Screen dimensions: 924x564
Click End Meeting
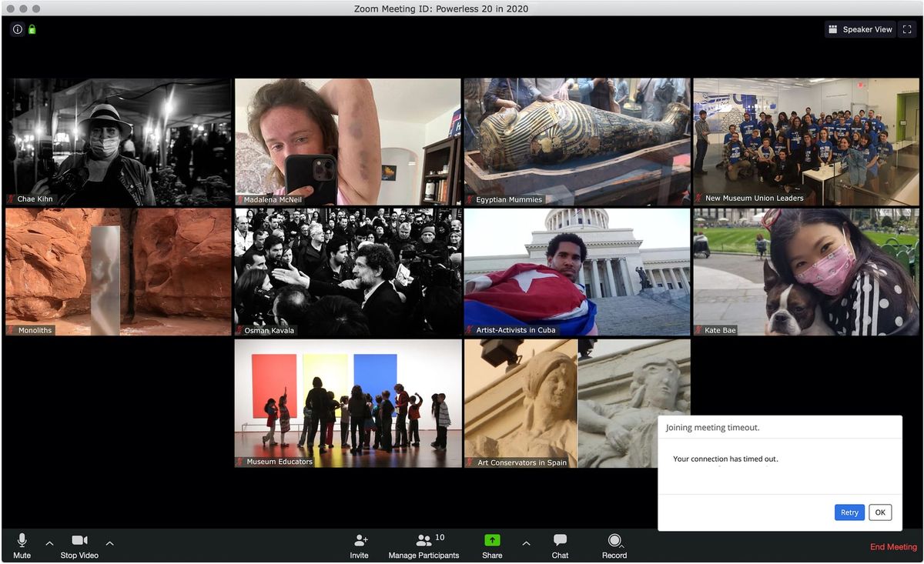click(x=893, y=547)
